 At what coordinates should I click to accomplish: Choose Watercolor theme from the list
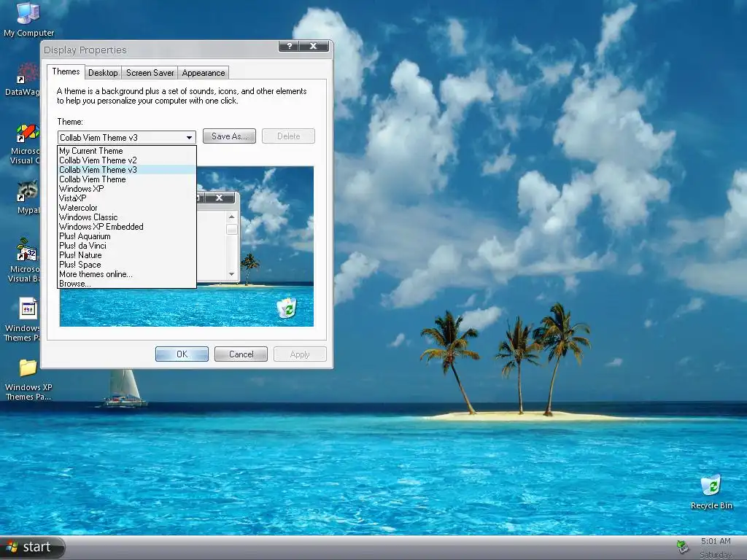127,208
